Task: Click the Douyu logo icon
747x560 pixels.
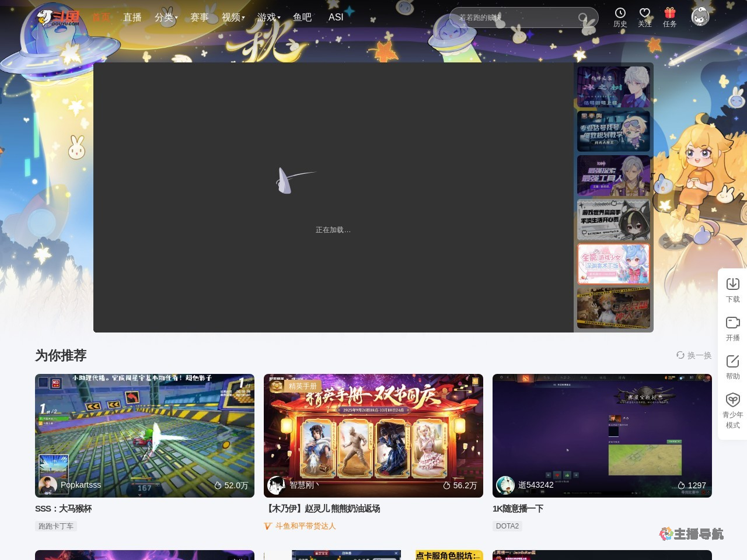Action: click(x=58, y=17)
